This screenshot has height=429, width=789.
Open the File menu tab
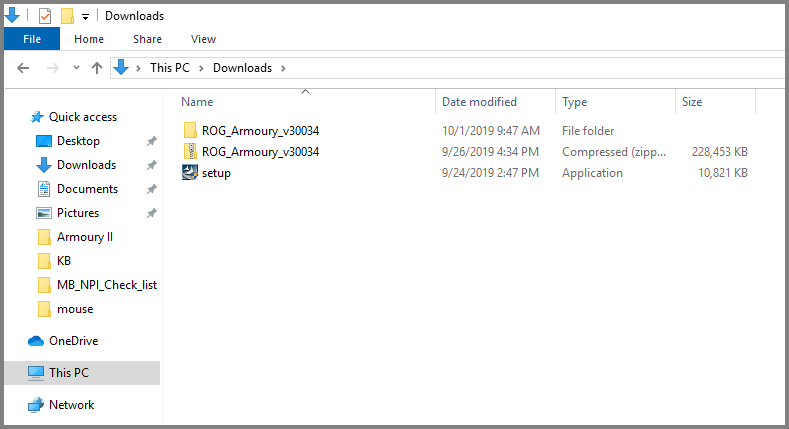point(32,39)
